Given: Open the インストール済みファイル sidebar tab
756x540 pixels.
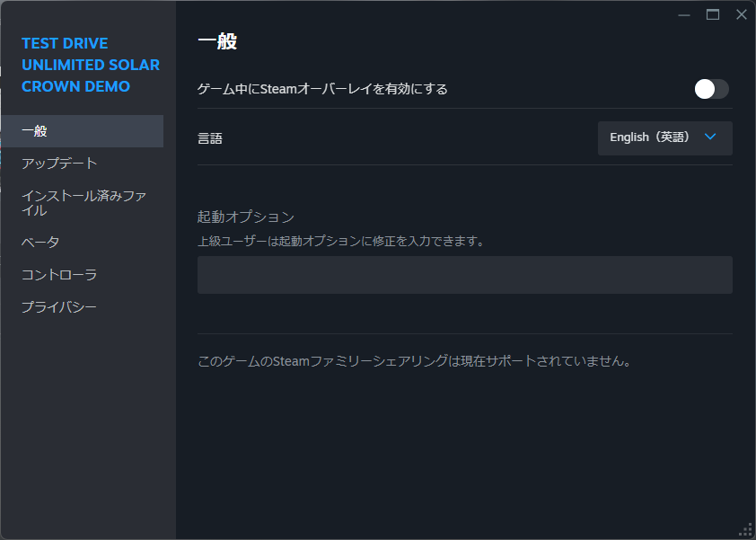Looking at the screenshot, I should 82,203.
